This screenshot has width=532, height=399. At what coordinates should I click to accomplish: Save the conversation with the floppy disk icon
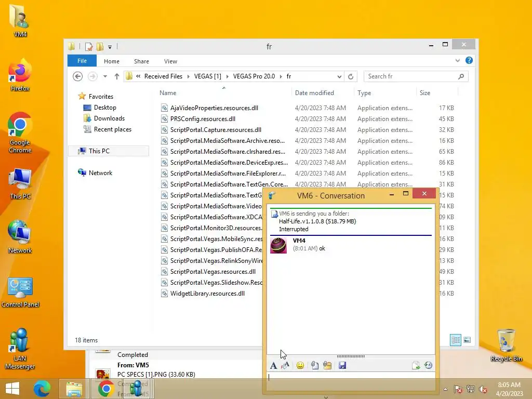pos(342,365)
